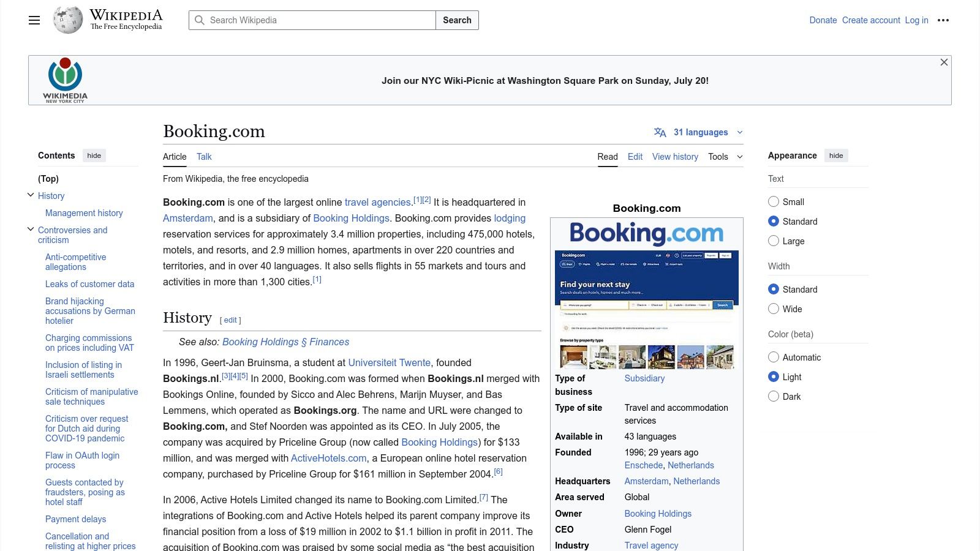Open the Edit tab
Screen dimensions: 980x551
[635, 157]
